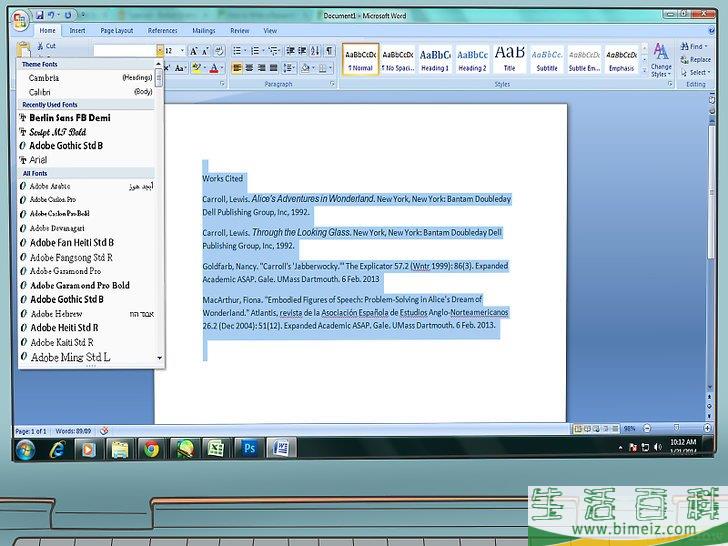Open the Styles pane launcher

click(670, 84)
